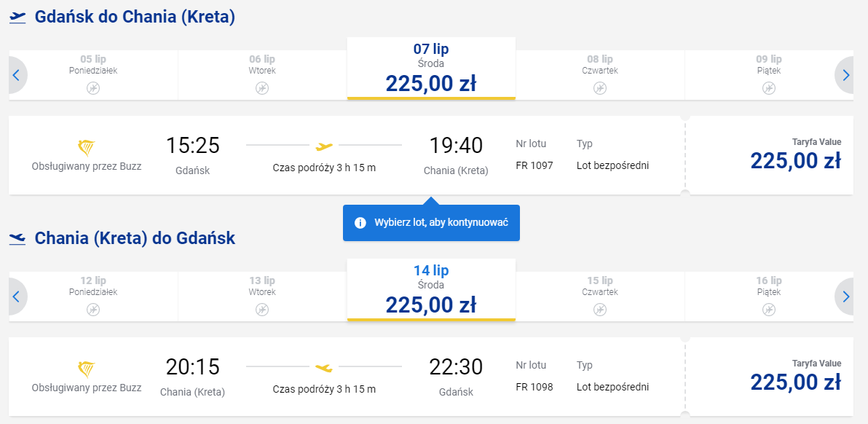Click the info icon in the Wybierz lot tooltip
Image resolution: width=868 pixels, height=424 pixels.
pyautogui.click(x=360, y=223)
